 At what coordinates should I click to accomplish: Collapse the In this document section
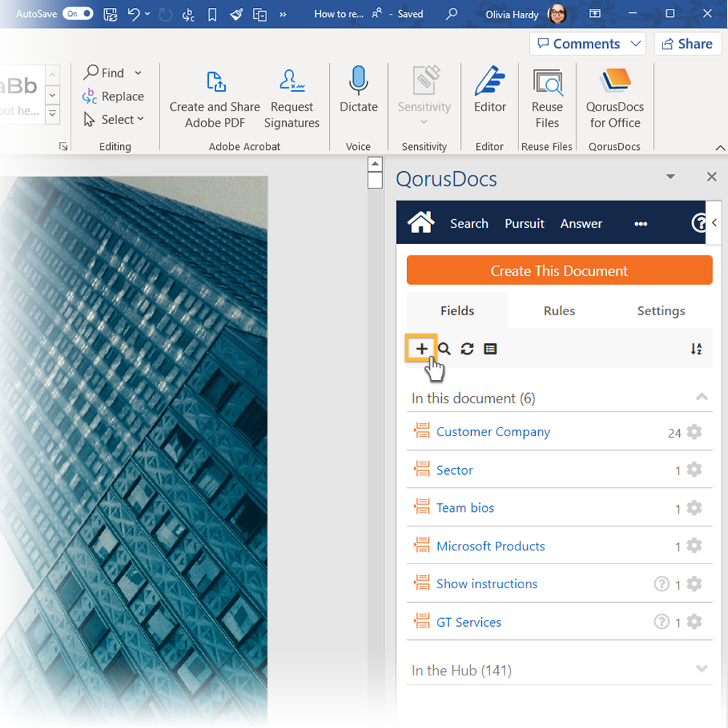(x=701, y=397)
